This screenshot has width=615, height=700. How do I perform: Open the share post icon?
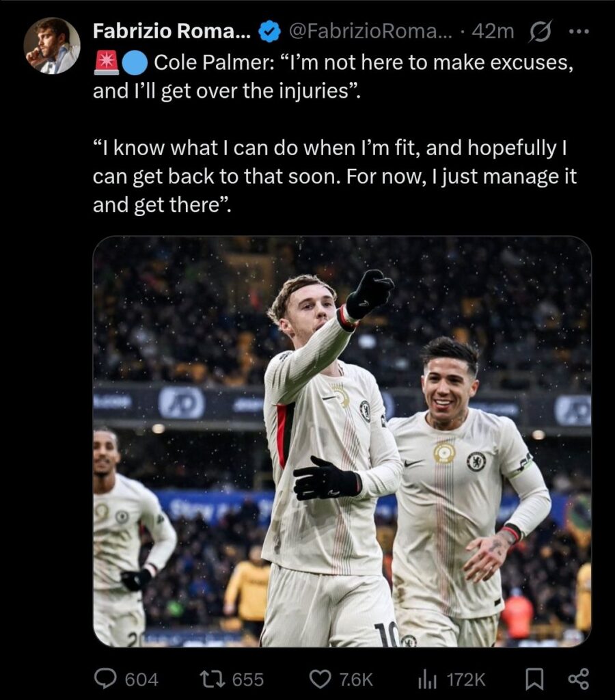[578, 678]
